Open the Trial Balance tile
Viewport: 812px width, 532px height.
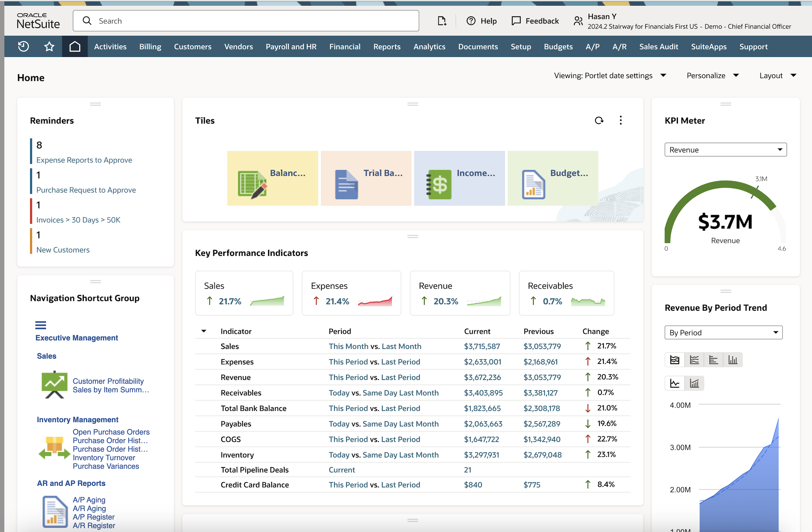coord(366,178)
